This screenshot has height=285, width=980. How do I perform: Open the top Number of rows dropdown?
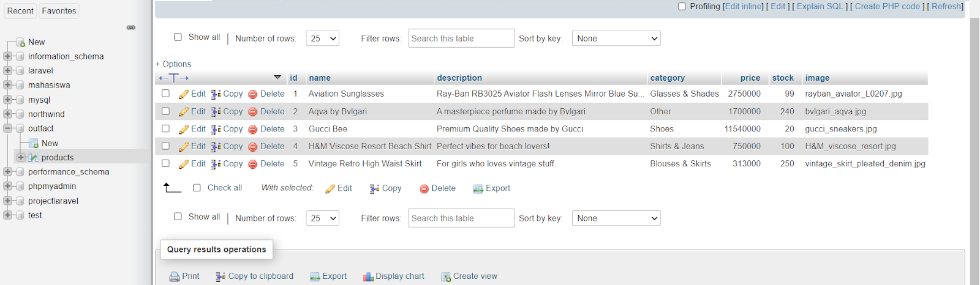pyautogui.click(x=323, y=39)
